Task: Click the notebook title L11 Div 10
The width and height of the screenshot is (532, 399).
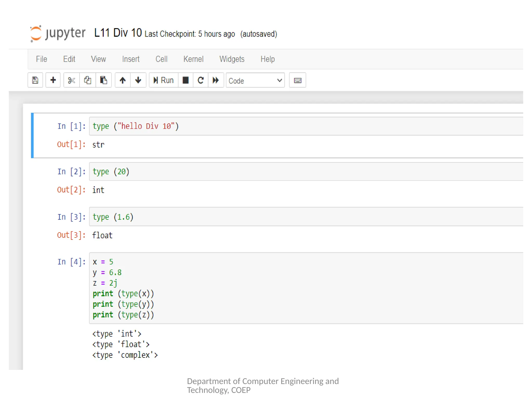Action: tap(118, 33)
